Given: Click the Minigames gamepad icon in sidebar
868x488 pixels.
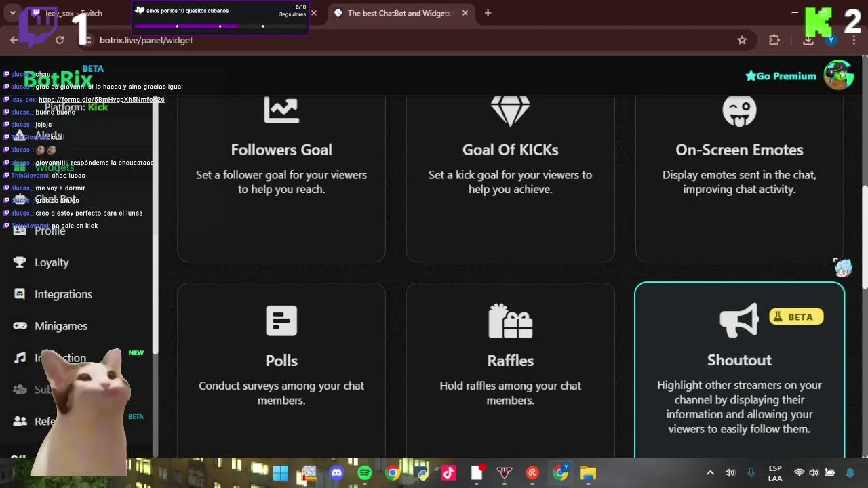Looking at the screenshot, I should point(20,326).
